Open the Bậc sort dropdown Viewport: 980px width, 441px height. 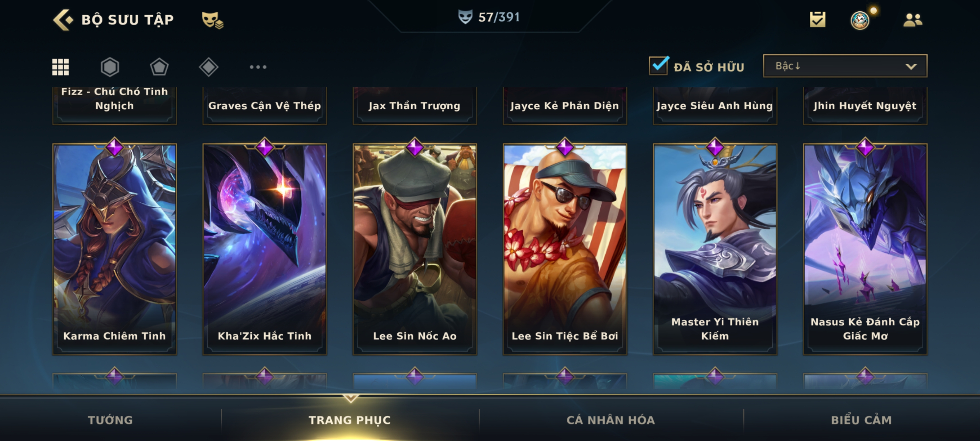coord(845,66)
